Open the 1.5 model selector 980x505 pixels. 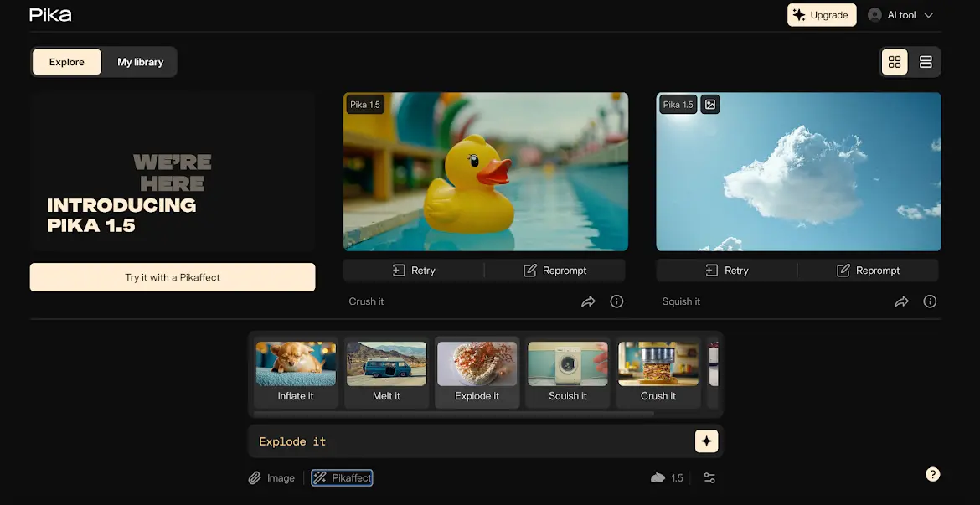[x=667, y=478]
